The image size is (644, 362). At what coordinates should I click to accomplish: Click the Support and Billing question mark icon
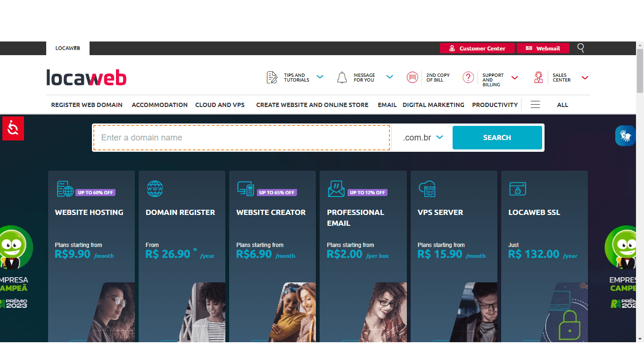[x=468, y=77]
